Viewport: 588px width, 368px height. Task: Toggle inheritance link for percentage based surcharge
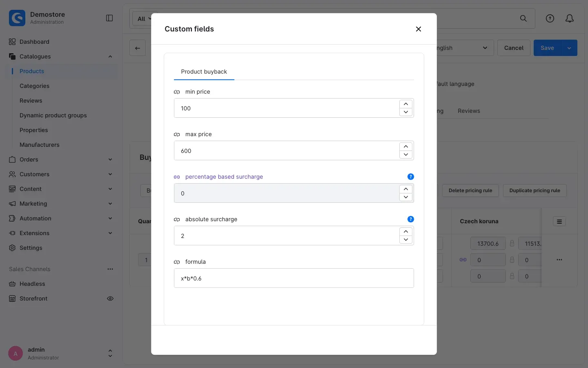[x=177, y=177]
